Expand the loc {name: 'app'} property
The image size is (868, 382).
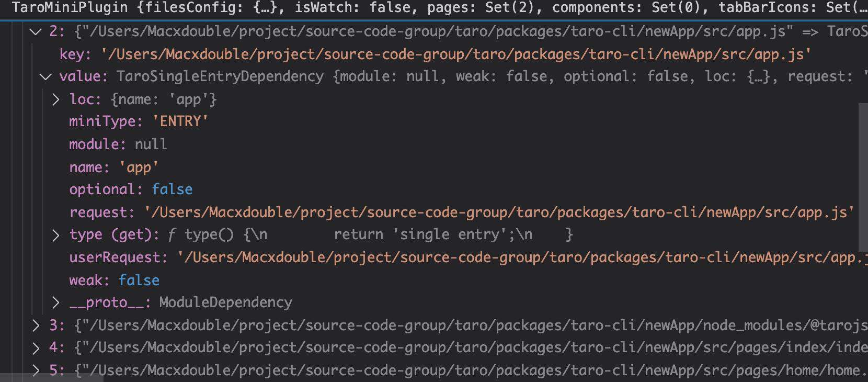pyautogui.click(x=56, y=99)
